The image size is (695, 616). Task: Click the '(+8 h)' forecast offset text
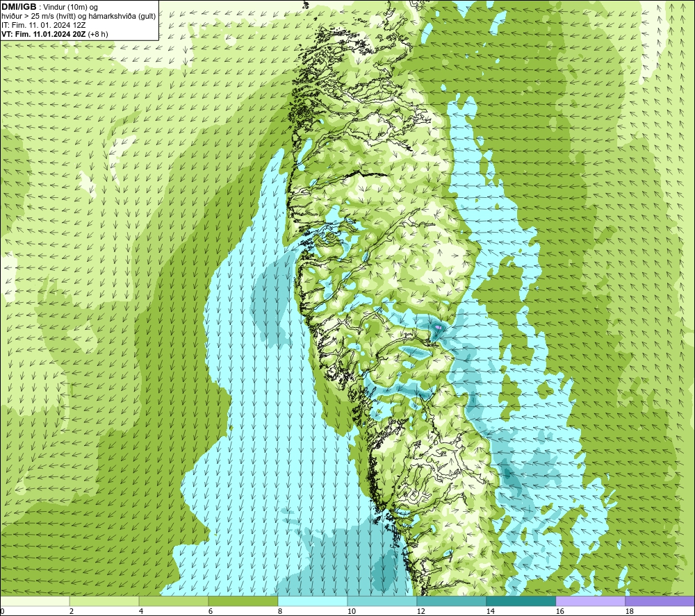(98, 34)
